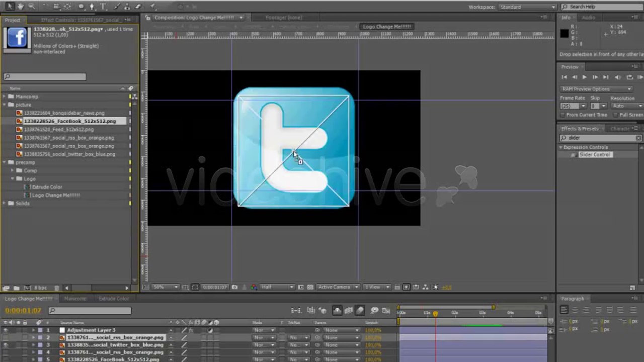
Task: Toggle Brainstorm button in timeline
Action: (x=374, y=311)
